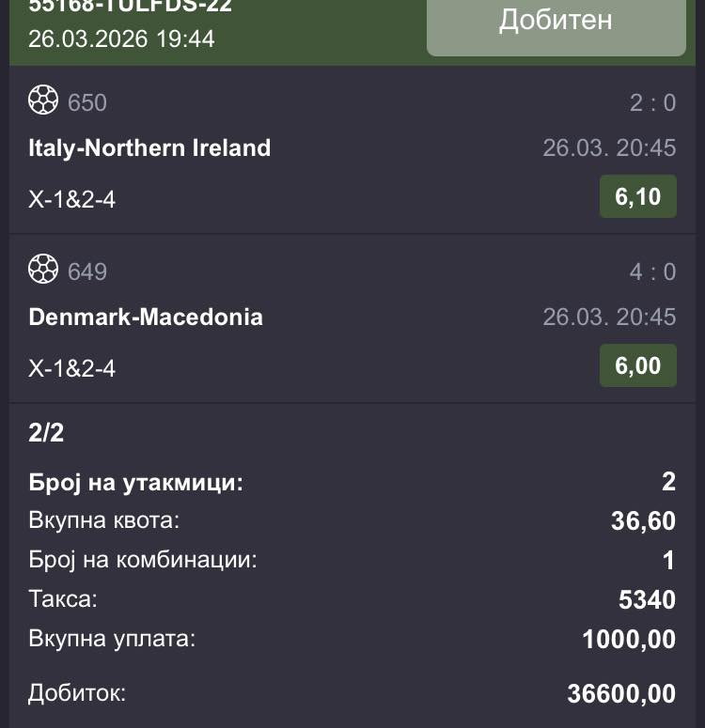The height and width of the screenshot is (728, 705).
Task: Tap event code 649
Action: 87,271
